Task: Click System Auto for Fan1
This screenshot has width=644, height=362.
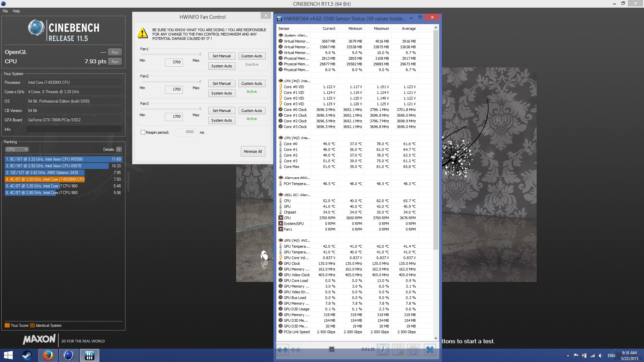Action: click(222, 66)
